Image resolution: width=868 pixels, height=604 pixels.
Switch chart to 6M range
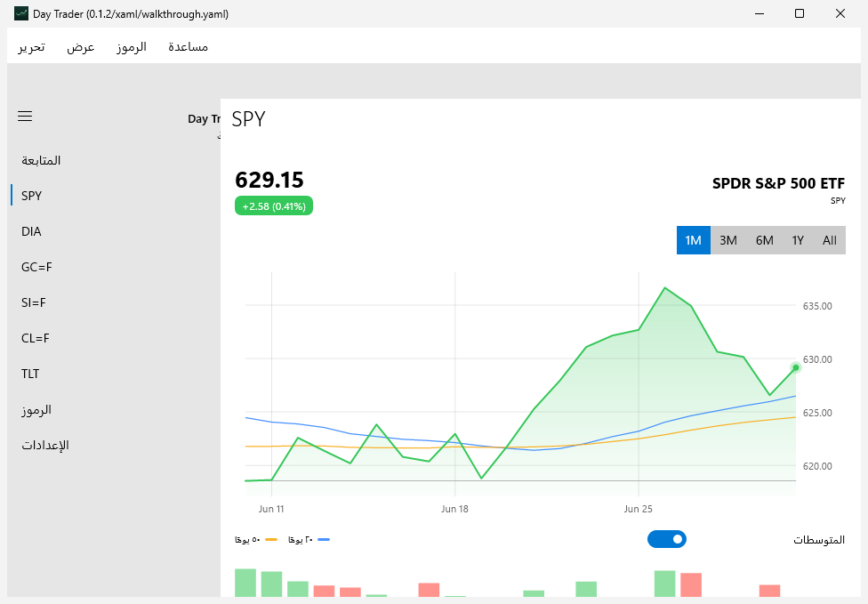[765, 240]
